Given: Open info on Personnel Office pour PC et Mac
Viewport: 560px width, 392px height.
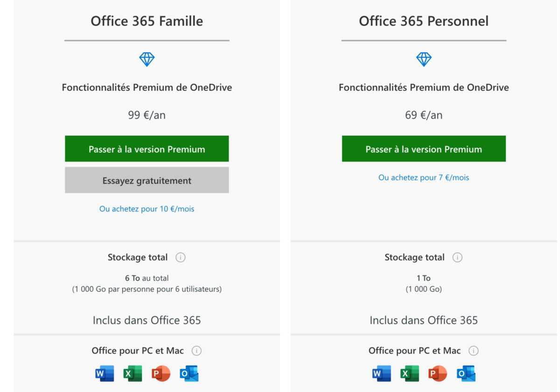Looking at the screenshot, I should 474,351.
